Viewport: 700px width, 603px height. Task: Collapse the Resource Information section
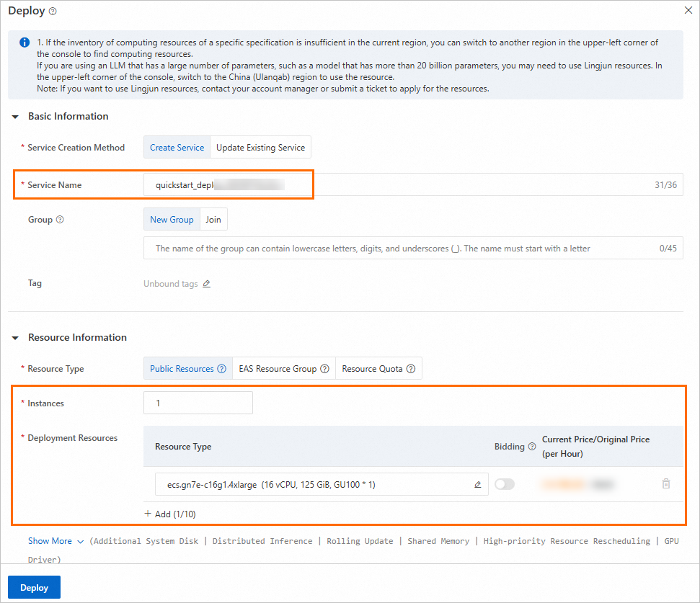(15, 338)
